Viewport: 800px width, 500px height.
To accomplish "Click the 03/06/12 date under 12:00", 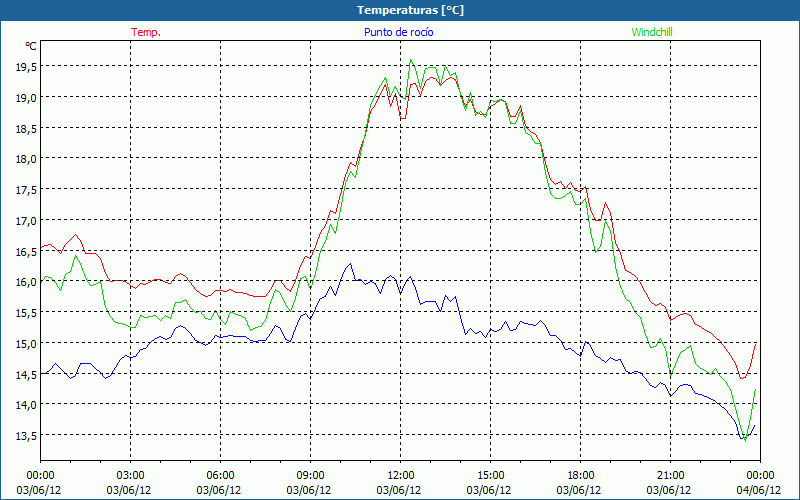I will click(x=399, y=490).
